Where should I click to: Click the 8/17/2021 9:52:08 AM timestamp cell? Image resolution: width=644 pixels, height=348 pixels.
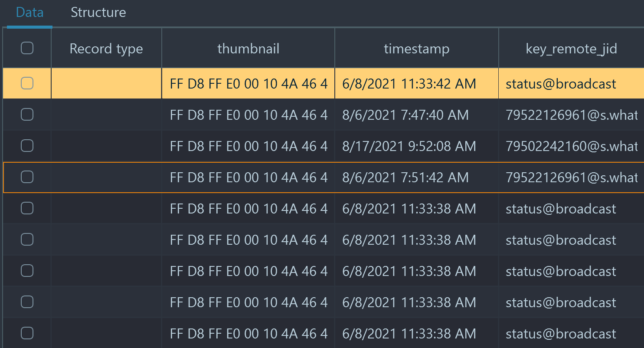[417, 146]
